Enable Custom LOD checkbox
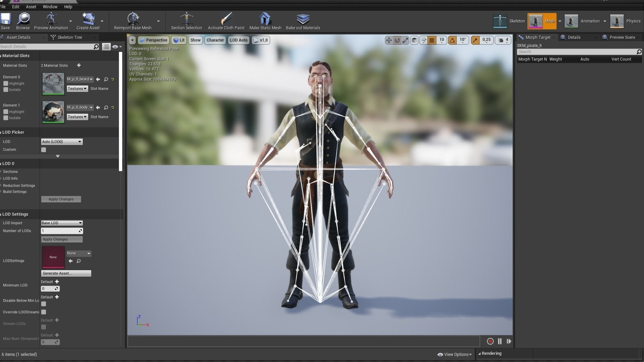Viewport: 644px width, 362px height. click(x=44, y=150)
